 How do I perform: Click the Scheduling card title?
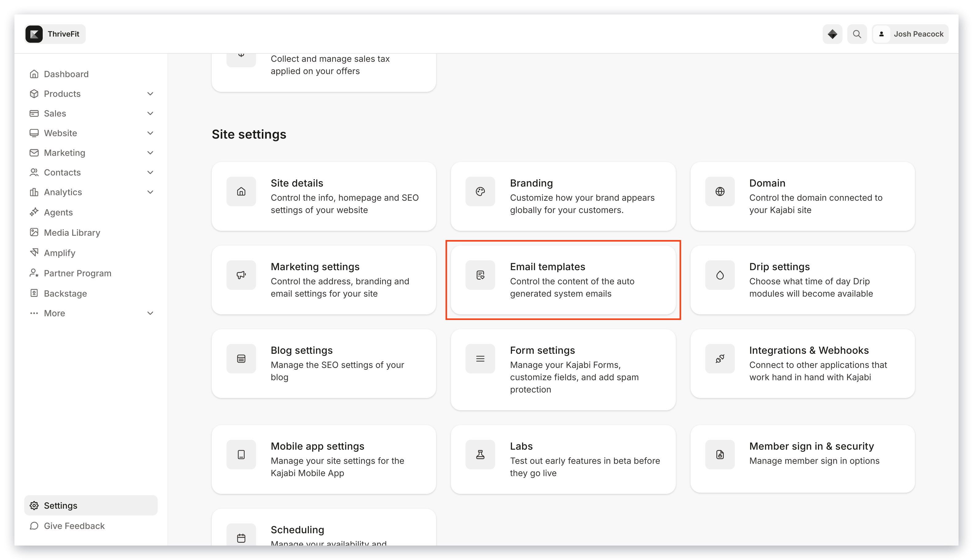coord(297,529)
